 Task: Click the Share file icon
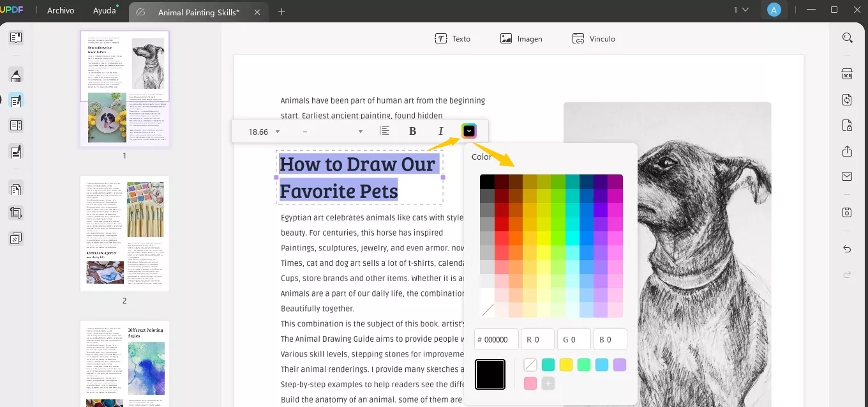coord(848,151)
